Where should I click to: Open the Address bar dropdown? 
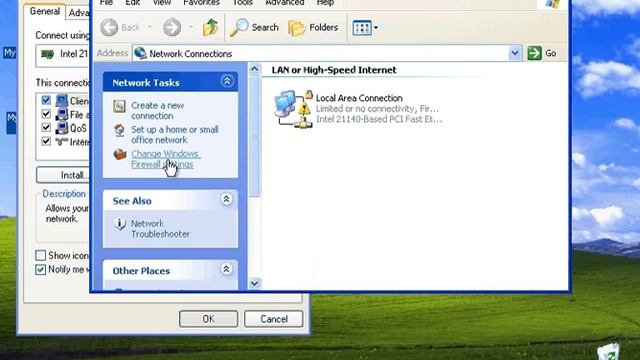[x=515, y=53]
